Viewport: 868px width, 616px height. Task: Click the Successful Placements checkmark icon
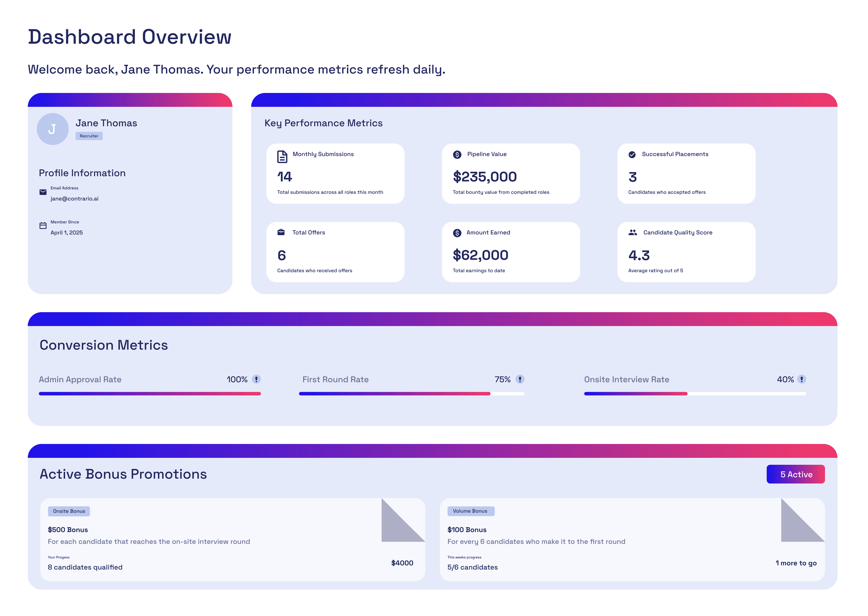click(x=632, y=154)
